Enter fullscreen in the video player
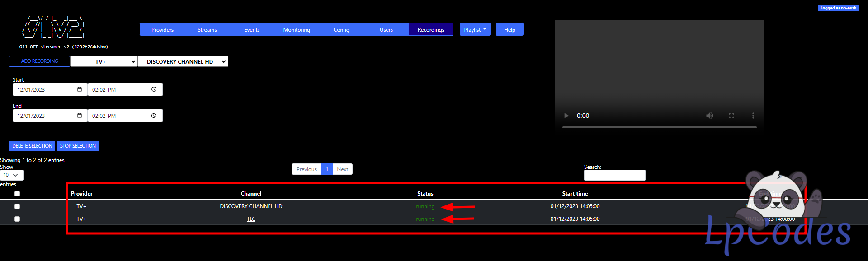868x261 pixels. [731, 116]
